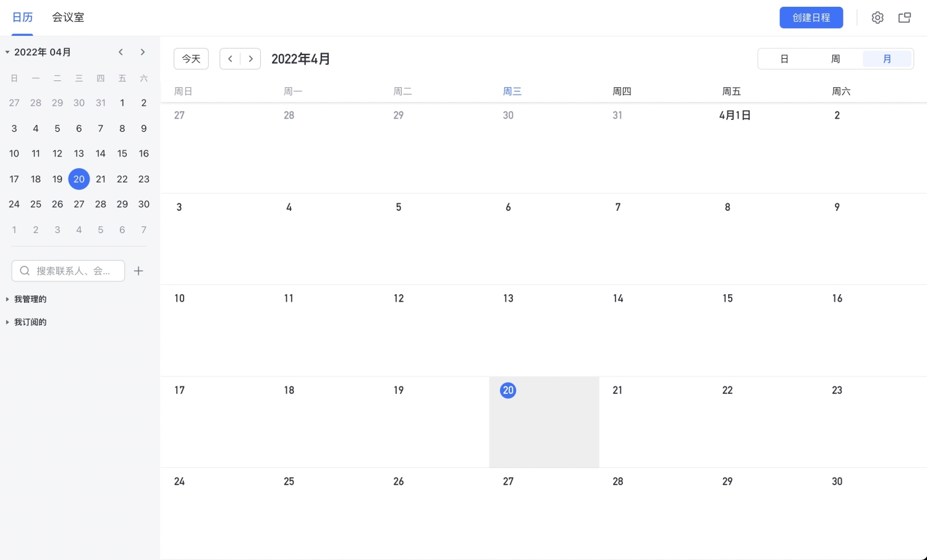Click previous arrow beside 今天 button
The image size is (927, 560).
point(230,59)
